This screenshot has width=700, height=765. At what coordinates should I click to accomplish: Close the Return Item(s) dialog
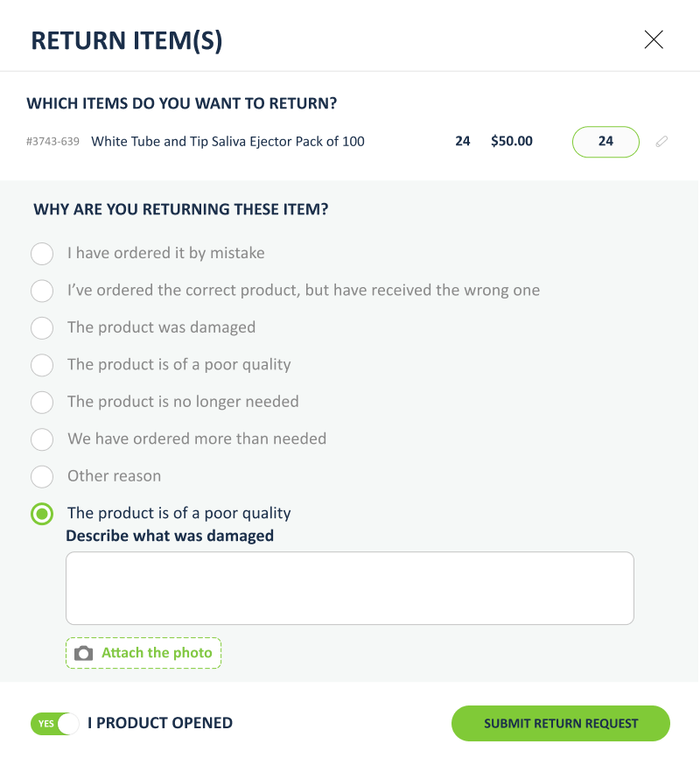click(x=654, y=39)
